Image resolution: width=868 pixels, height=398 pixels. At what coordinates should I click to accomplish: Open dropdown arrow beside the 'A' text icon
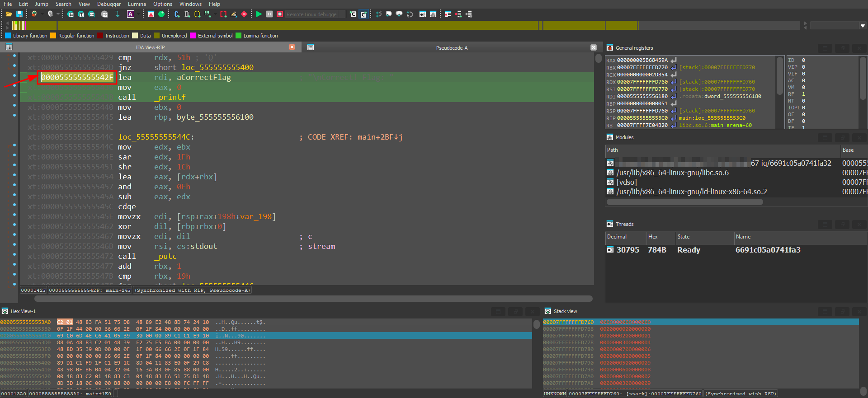(x=138, y=14)
